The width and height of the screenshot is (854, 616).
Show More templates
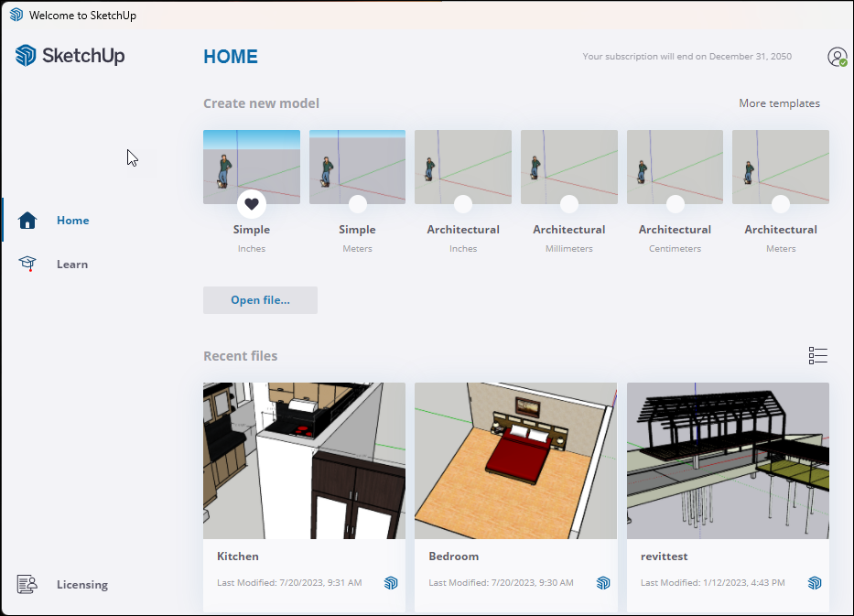pyautogui.click(x=779, y=103)
